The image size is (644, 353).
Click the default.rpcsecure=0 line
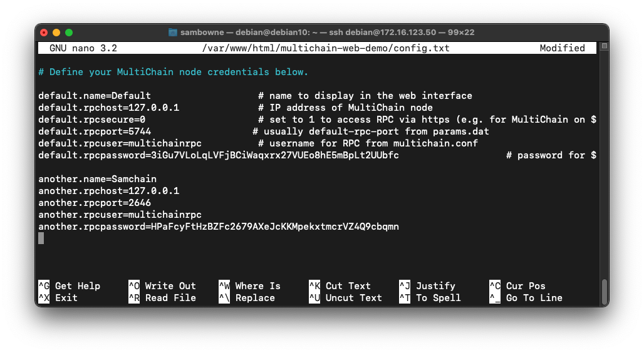click(x=92, y=120)
